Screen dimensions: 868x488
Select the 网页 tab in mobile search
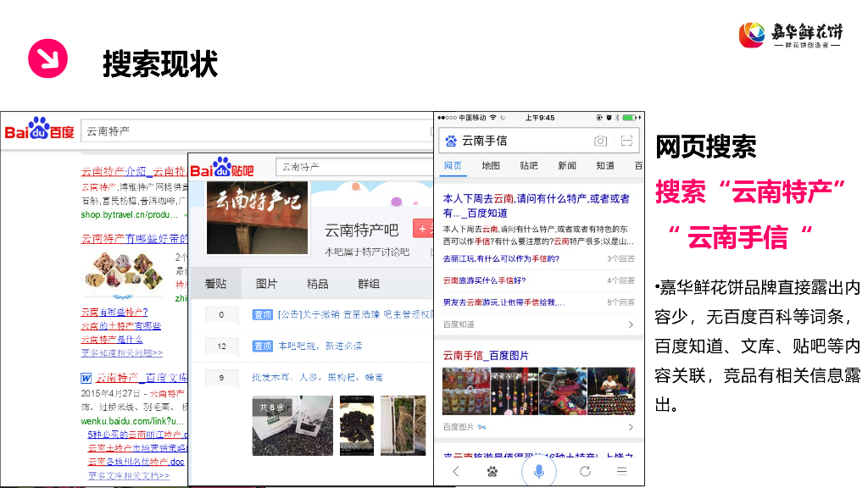click(453, 165)
